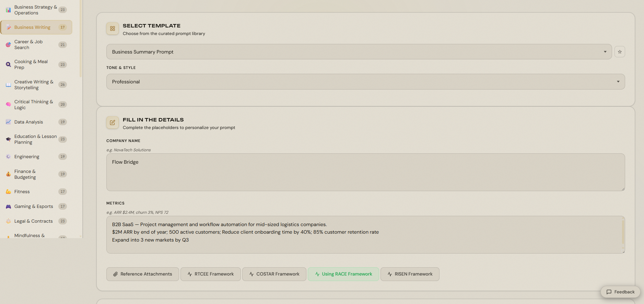Click the Creative Writing & Storytelling book icon
This screenshot has width=644, height=304.
pos(8,85)
